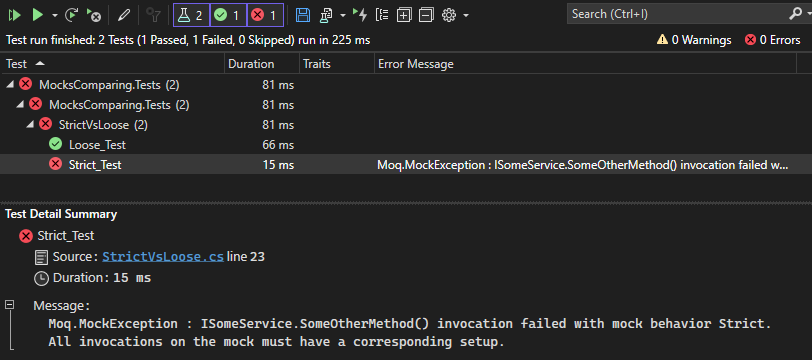Click Expand All plus-box icon
Screen dimensions: 812x360
click(404, 16)
